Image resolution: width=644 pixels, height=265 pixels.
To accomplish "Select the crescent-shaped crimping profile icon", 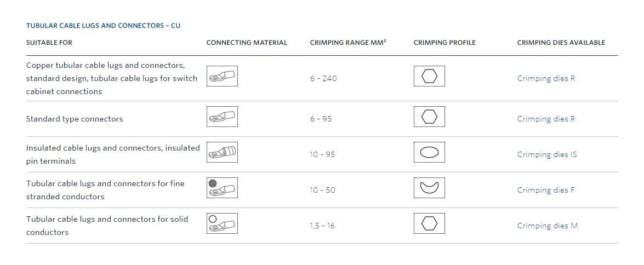I will tap(429, 187).
